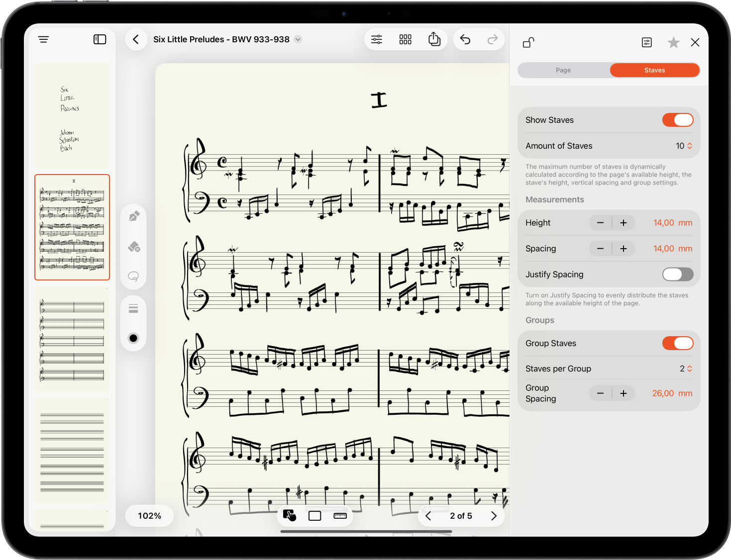
Task: Increase the stave Height value
Action: click(624, 223)
